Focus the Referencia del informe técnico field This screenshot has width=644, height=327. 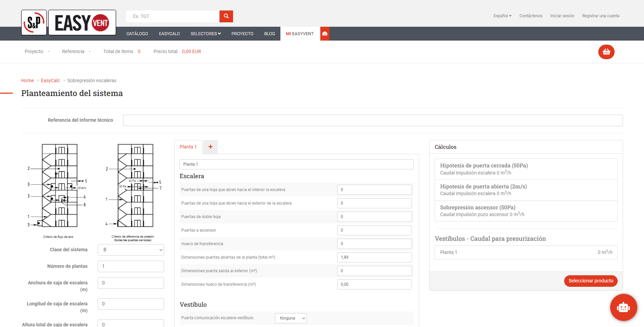(373, 120)
